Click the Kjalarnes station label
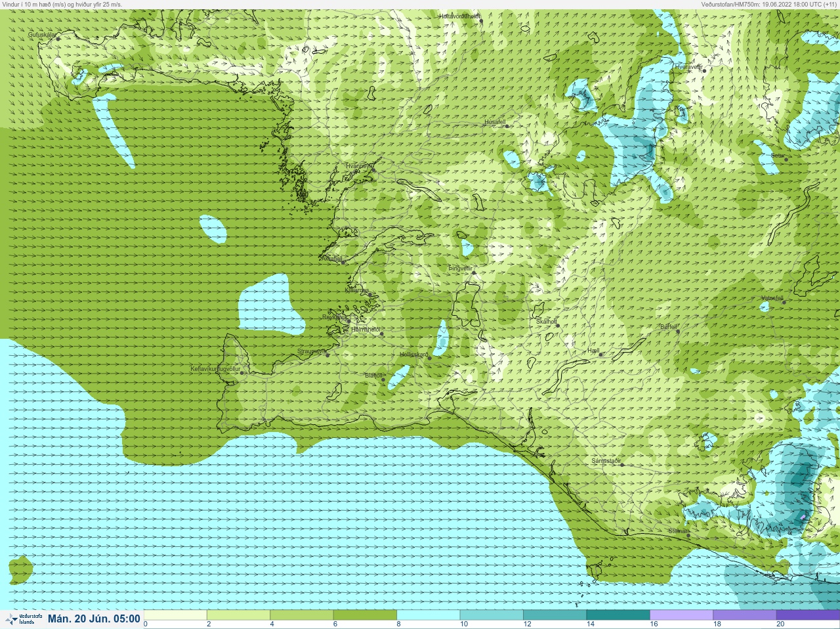Screen dimensions: 840x629 (x=357, y=290)
